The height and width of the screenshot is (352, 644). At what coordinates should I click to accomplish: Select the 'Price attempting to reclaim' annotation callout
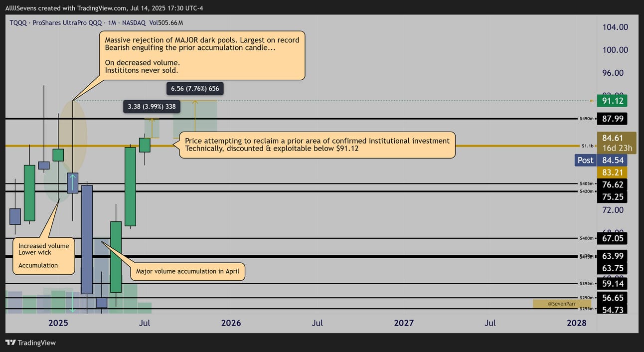click(317, 145)
